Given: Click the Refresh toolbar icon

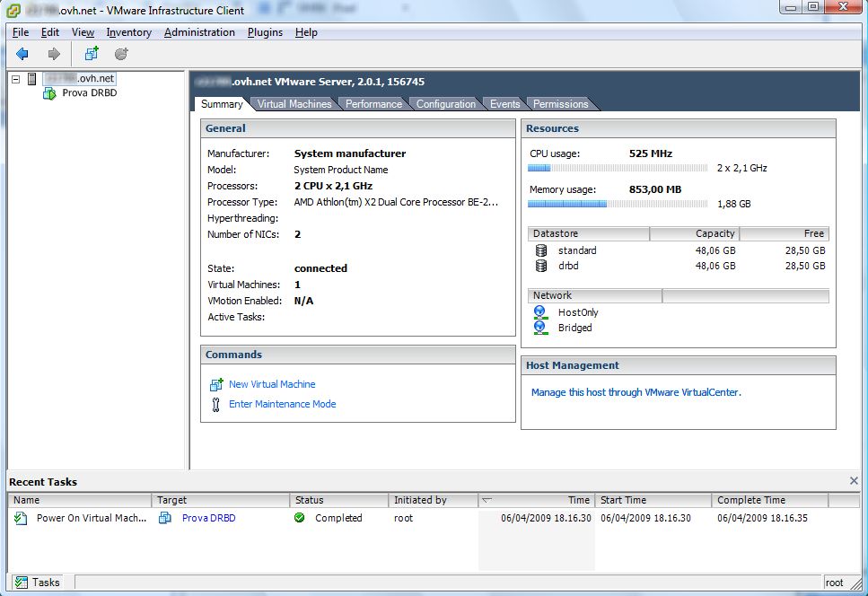Looking at the screenshot, I should [121, 54].
